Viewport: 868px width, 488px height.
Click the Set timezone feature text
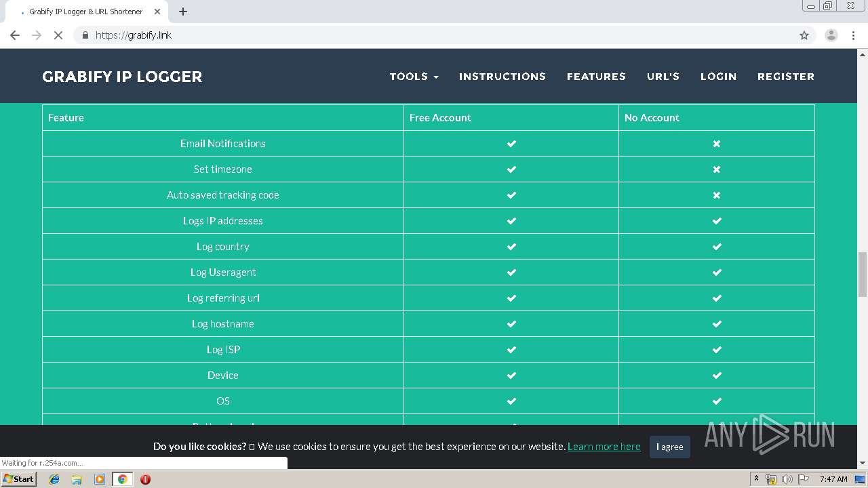pos(223,169)
